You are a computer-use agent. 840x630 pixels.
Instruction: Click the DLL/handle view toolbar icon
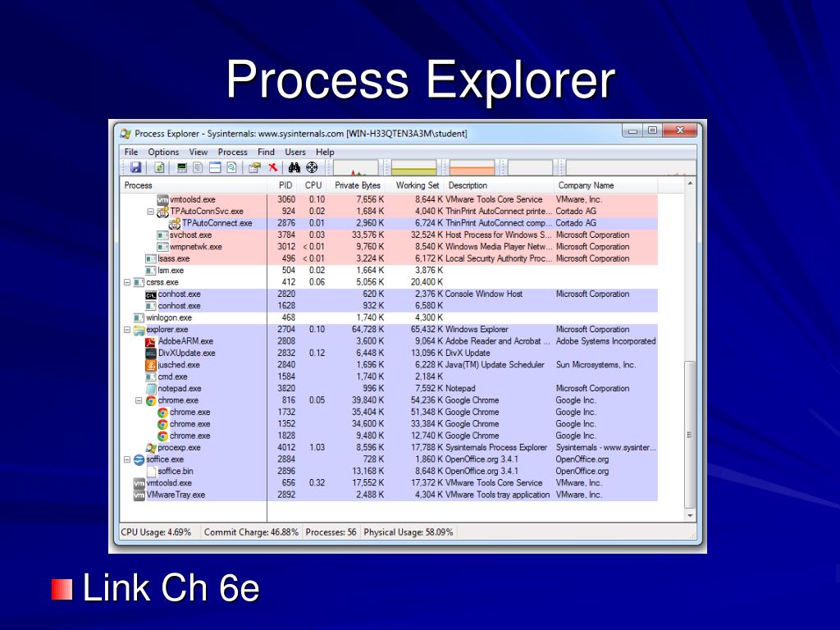[x=231, y=167]
